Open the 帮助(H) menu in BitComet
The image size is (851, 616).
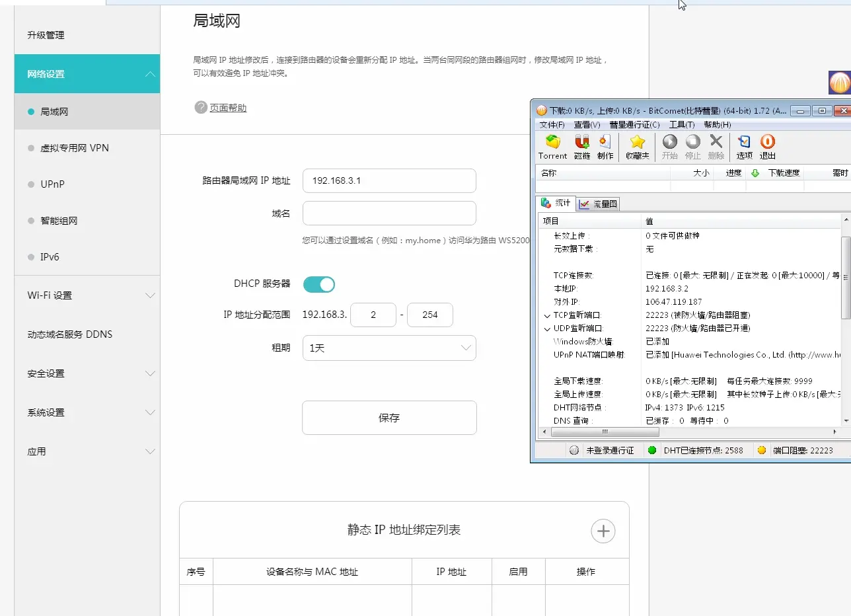718,124
